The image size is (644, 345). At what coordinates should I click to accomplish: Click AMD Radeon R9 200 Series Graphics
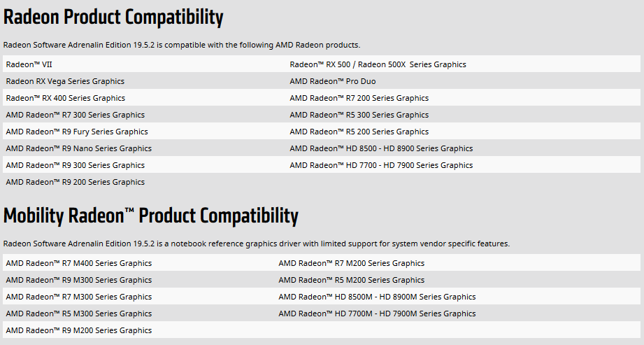(x=75, y=182)
